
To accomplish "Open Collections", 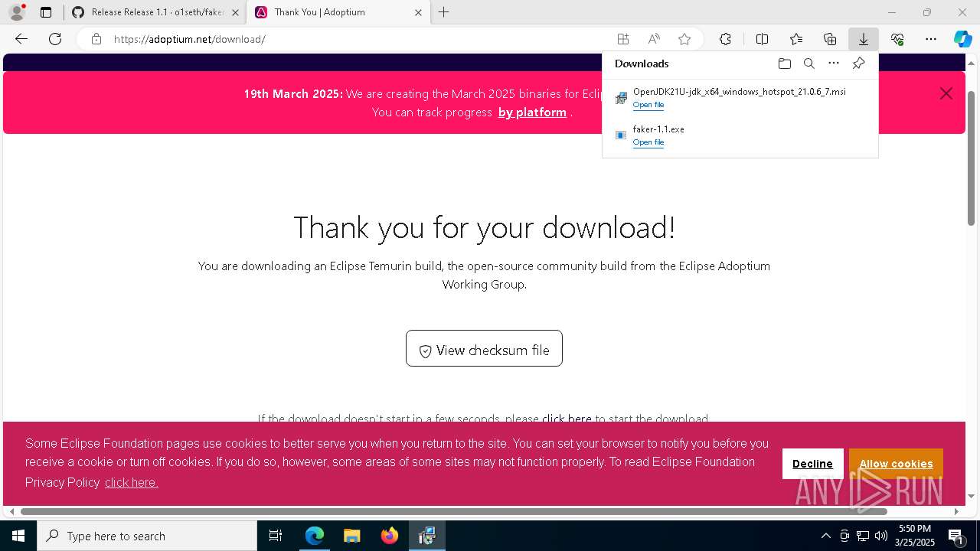I will point(830,39).
